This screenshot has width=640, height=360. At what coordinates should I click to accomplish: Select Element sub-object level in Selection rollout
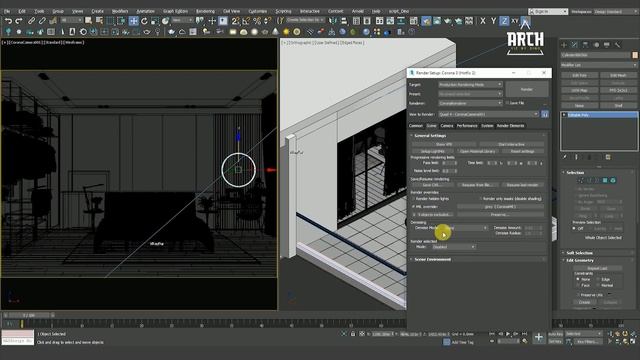pos(613,180)
